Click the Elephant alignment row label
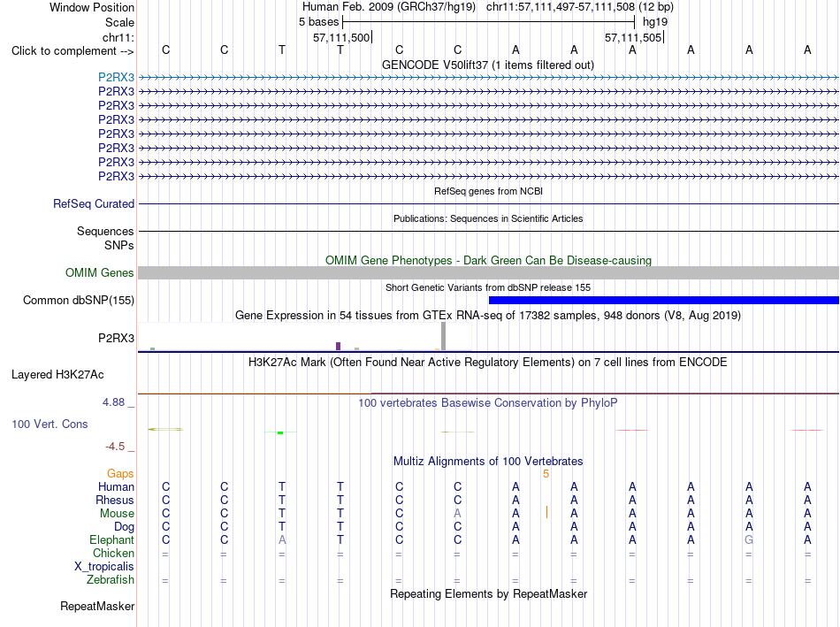 click(111, 539)
